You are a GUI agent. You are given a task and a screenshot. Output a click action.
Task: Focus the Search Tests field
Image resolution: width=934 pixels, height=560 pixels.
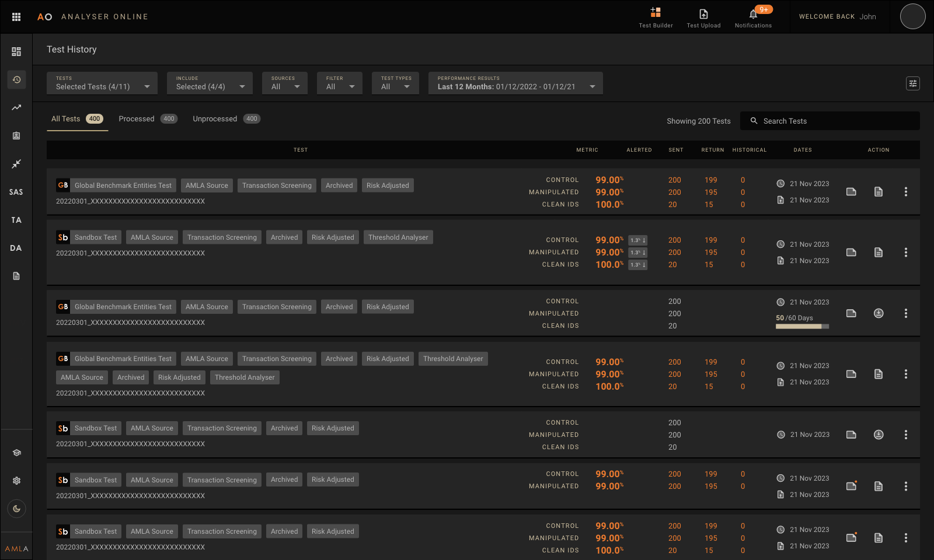830,121
